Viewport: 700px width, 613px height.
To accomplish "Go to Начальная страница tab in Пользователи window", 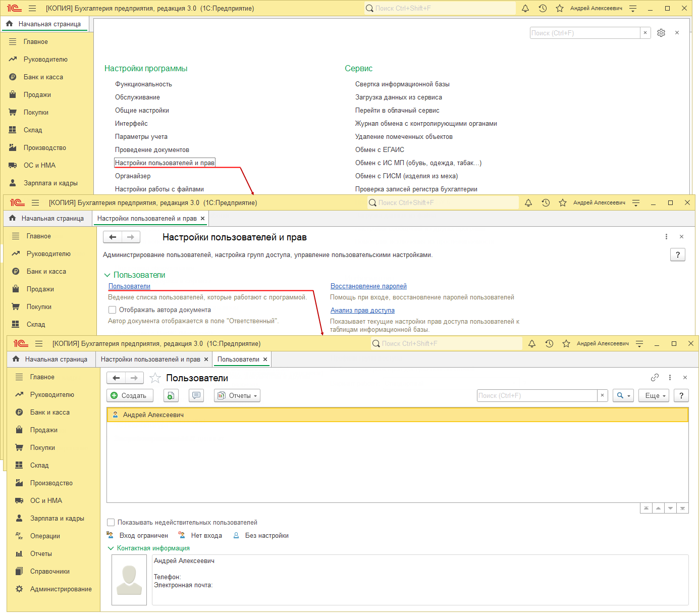I will [x=50, y=360].
